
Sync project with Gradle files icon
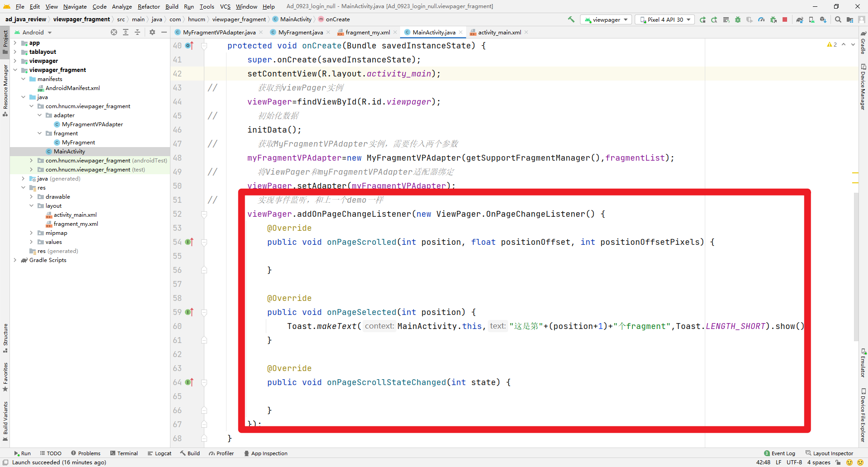pos(800,19)
